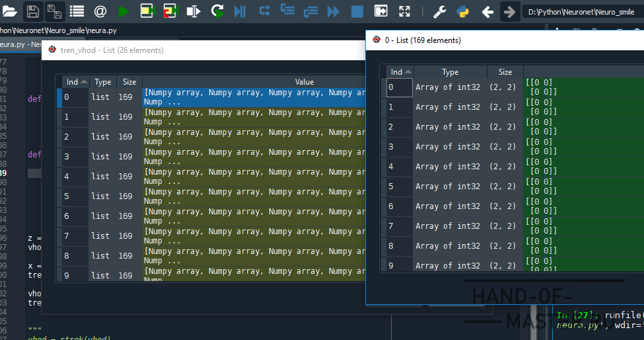Click the Save all files icon
The height and width of the screenshot is (340, 644).
54,11
